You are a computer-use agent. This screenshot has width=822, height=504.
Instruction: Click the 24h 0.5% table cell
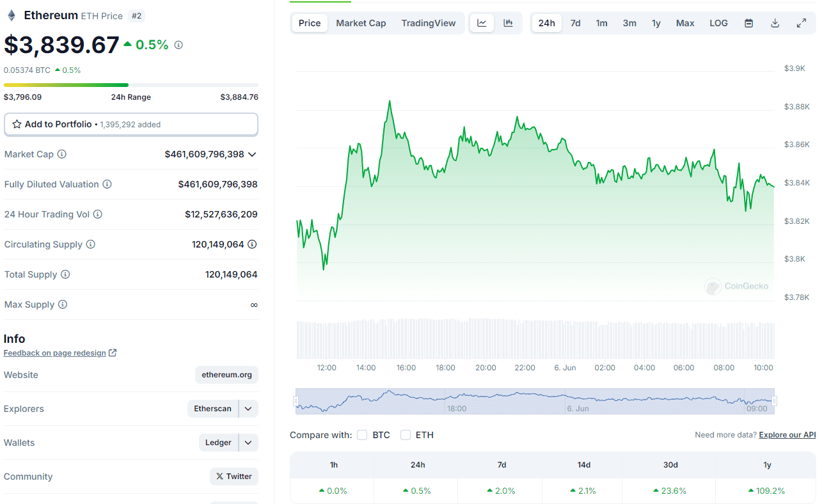click(x=417, y=491)
